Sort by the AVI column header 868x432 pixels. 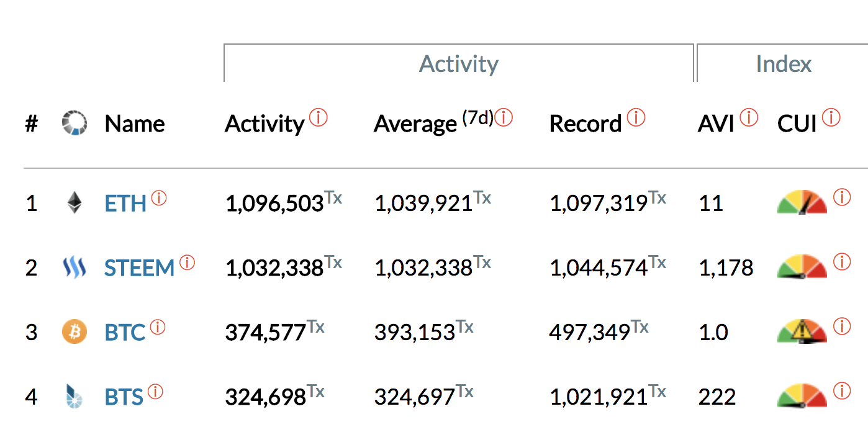pyautogui.click(x=716, y=124)
